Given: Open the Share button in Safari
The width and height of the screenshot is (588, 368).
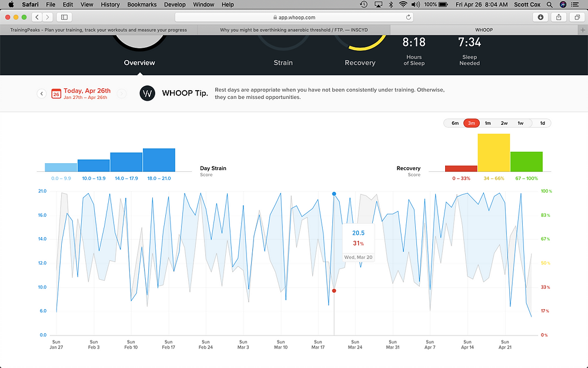Looking at the screenshot, I should pos(559,17).
